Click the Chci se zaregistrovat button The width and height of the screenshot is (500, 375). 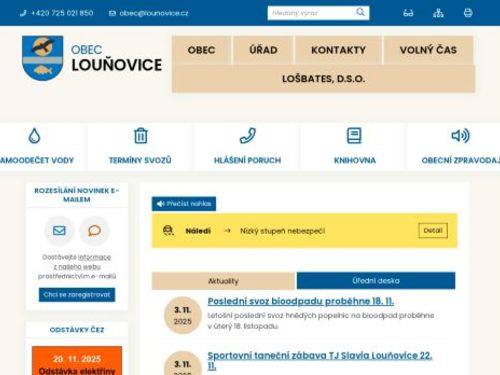pos(77,295)
